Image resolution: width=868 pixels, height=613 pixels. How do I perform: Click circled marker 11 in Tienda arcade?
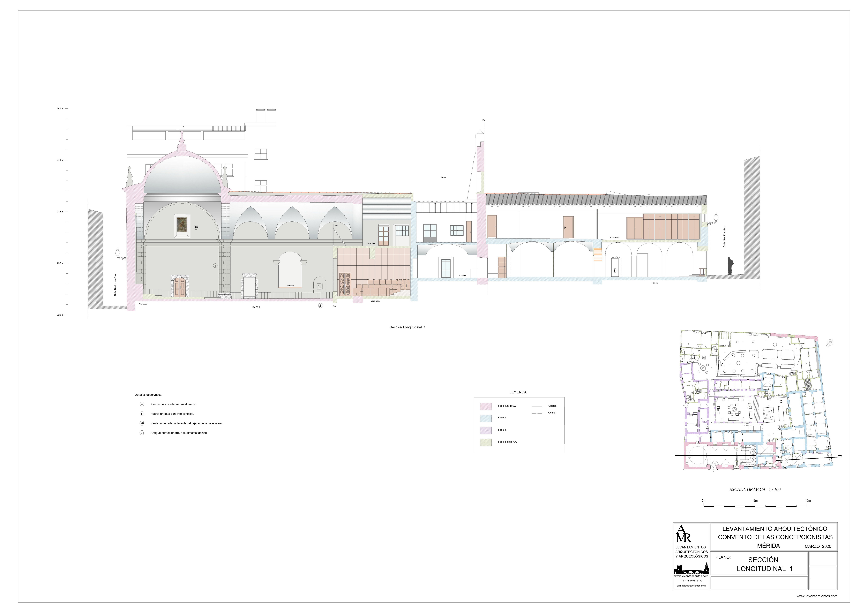615,271
